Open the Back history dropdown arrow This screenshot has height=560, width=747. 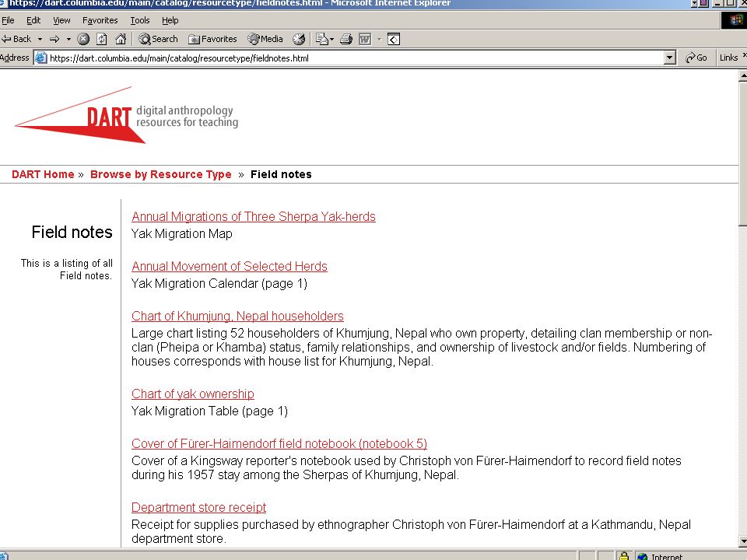coord(40,39)
